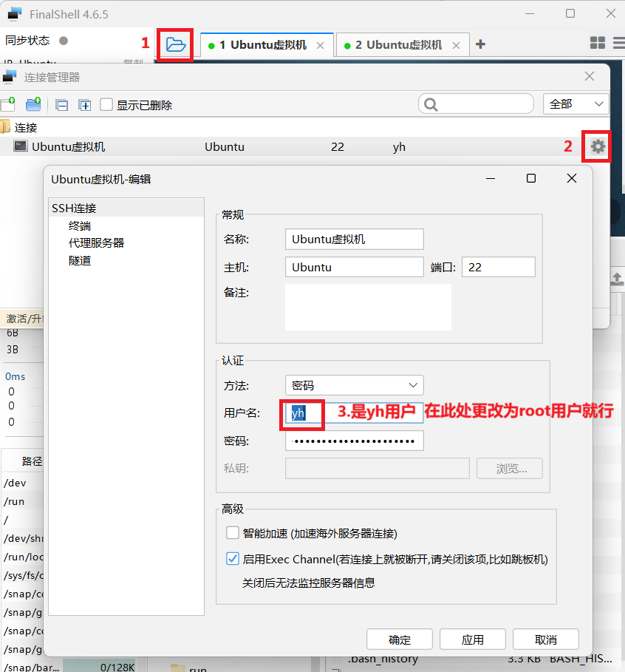
Task: Open the grid layout view icon
Action: pyautogui.click(x=597, y=43)
